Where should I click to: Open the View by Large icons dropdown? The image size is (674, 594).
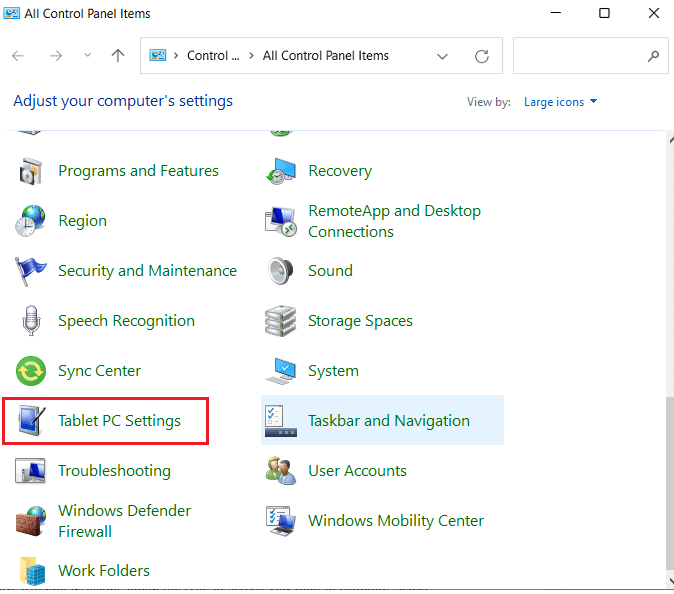[x=557, y=102]
